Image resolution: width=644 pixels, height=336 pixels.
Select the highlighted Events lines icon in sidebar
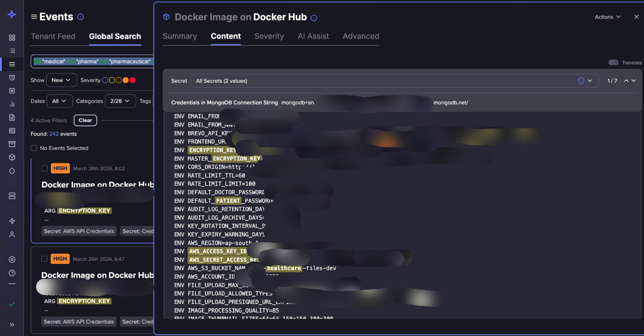(12, 64)
